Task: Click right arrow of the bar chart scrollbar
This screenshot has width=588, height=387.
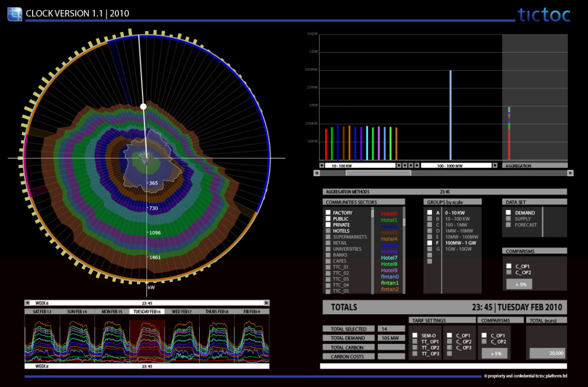Action: [570, 173]
